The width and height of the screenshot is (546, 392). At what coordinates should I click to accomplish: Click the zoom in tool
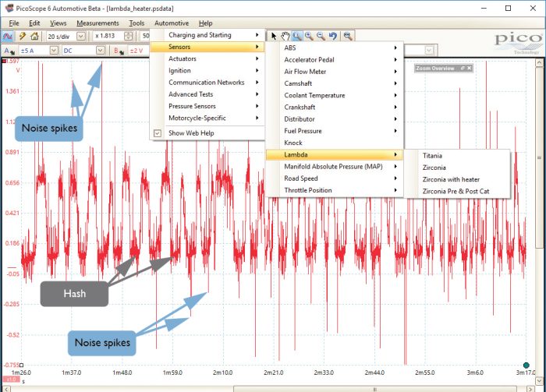click(309, 36)
